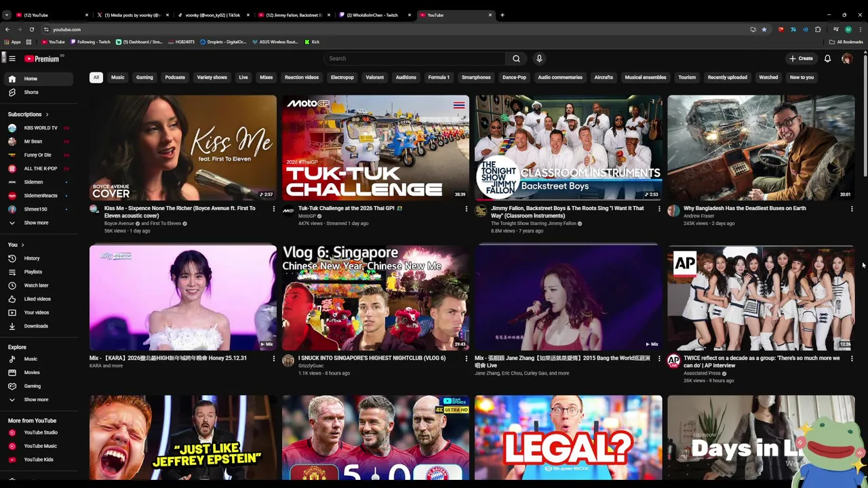Select the Podcasts filter chip

point(175,77)
